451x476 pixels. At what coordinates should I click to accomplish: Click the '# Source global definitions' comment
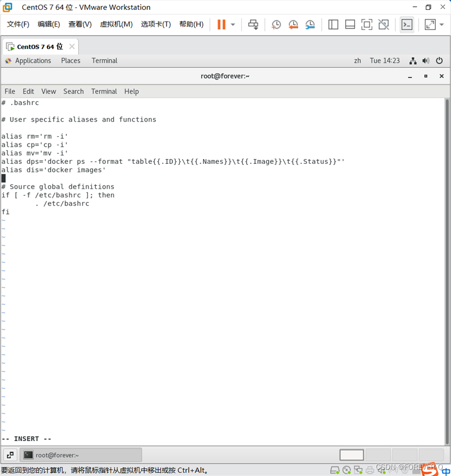click(x=58, y=187)
